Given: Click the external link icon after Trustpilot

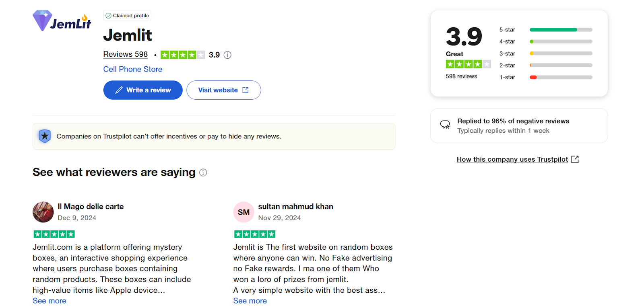Looking at the screenshot, I should [575, 159].
